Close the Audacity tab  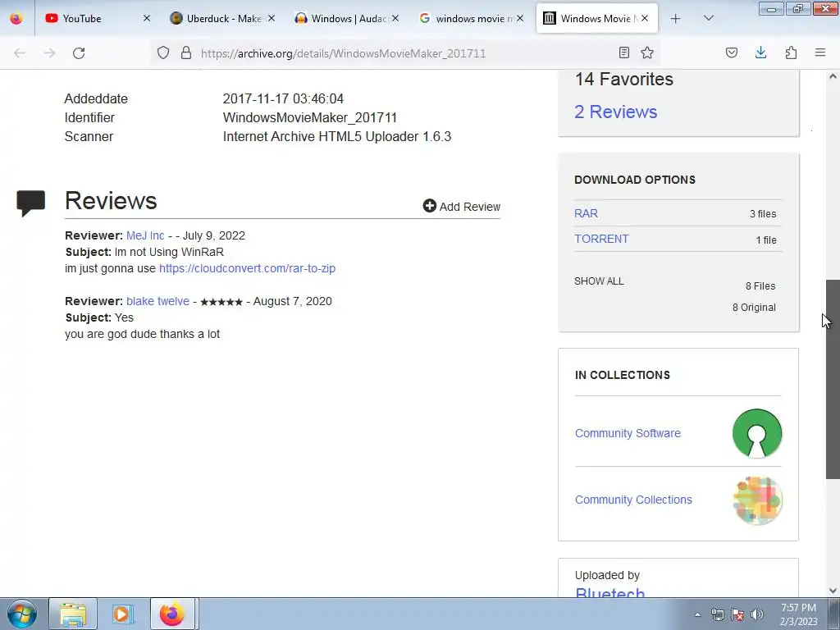pos(395,19)
